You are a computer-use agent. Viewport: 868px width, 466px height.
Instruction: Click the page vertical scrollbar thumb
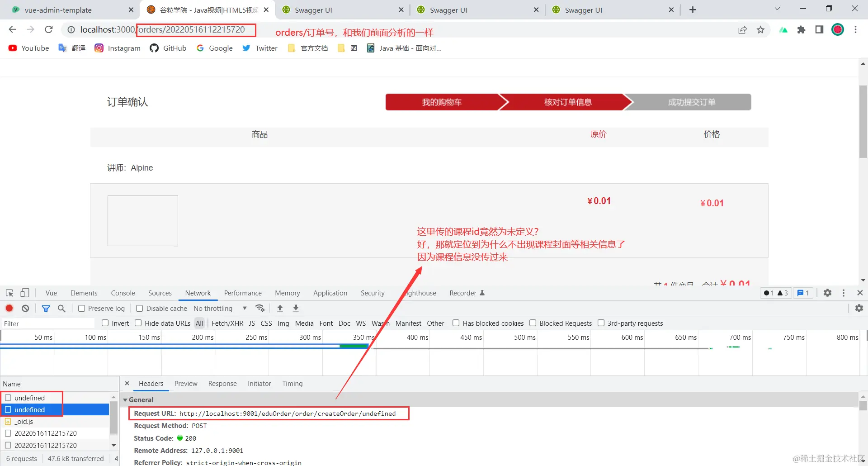point(863,121)
